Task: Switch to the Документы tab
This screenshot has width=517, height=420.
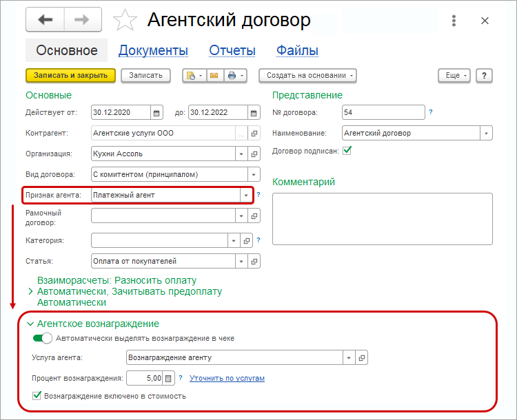Action: tap(153, 51)
